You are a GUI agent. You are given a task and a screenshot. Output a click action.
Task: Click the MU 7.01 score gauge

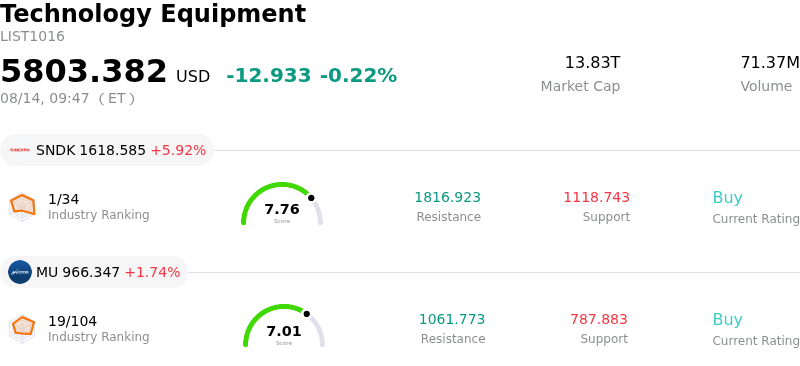(284, 325)
